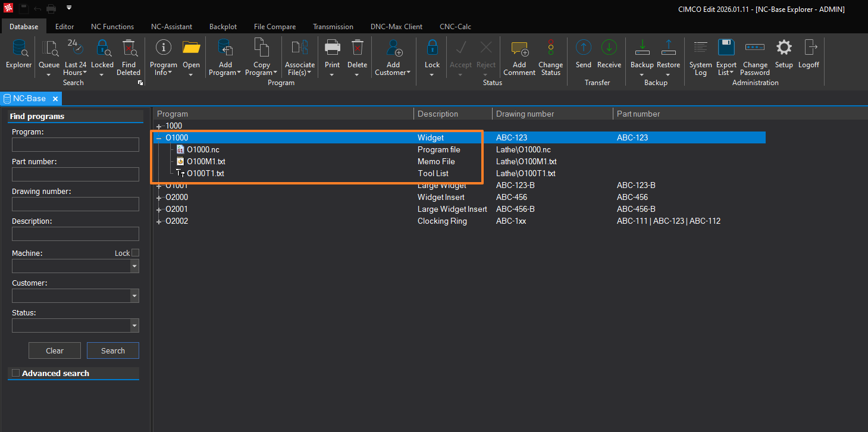Open the Quick Access Toolbar dropdown arrow

tap(69, 8)
